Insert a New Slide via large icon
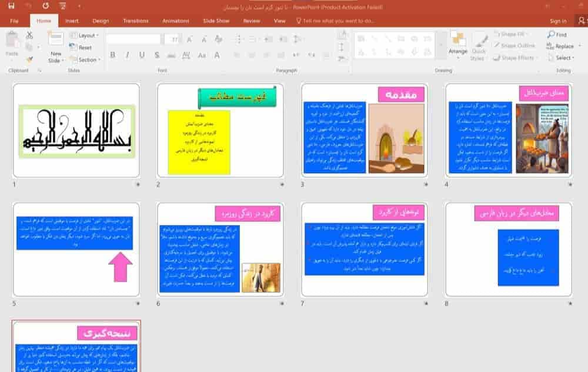588x372 pixels. click(55, 40)
